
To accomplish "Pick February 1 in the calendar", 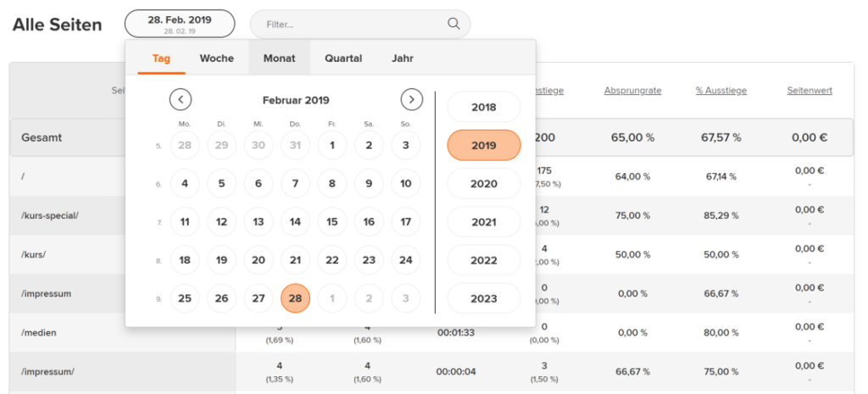I will coord(332,146).
